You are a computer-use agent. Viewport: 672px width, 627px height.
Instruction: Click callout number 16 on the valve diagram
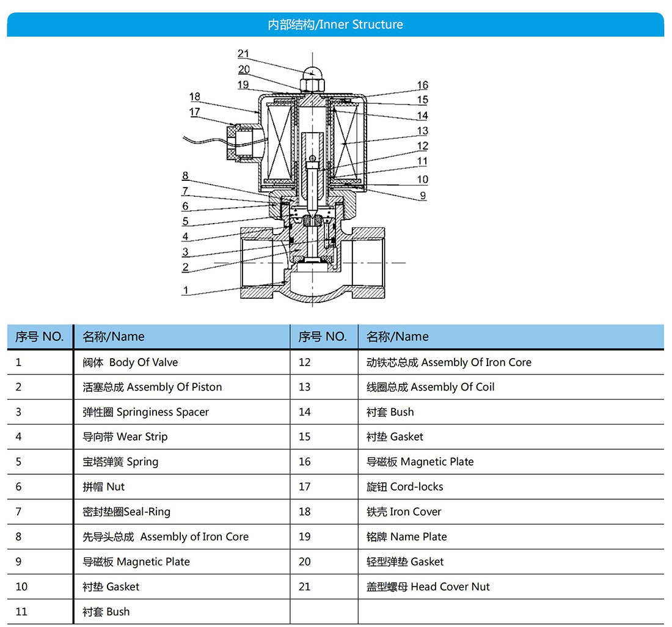(x=423, y=85)
